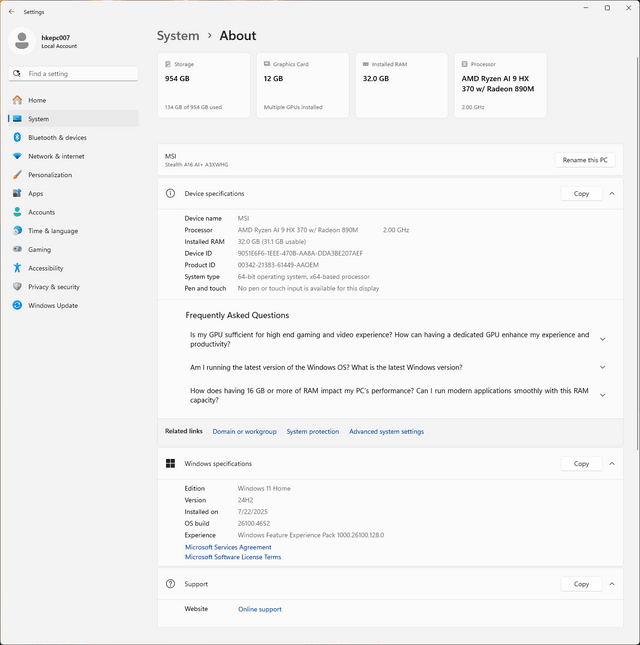The width and height of the screenshot is (640, 645).
Task: Click the back arrow icon in Settings
Action: pos(12,12)
